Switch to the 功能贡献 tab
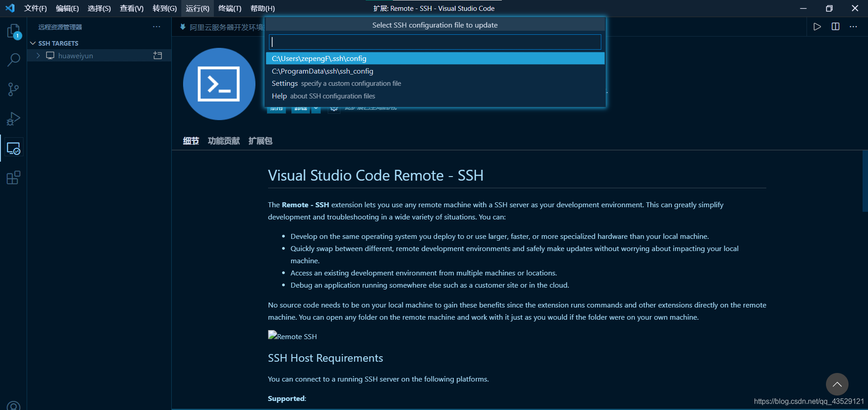 click(224, 141)
